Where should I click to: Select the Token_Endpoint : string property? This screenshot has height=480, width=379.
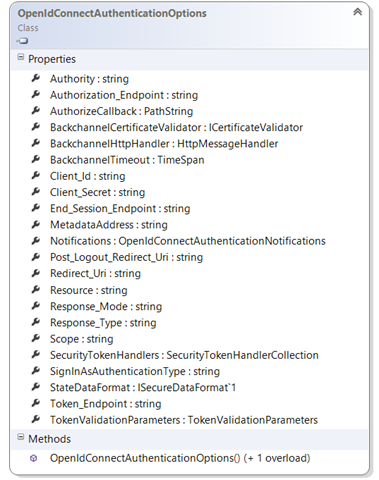106,404
